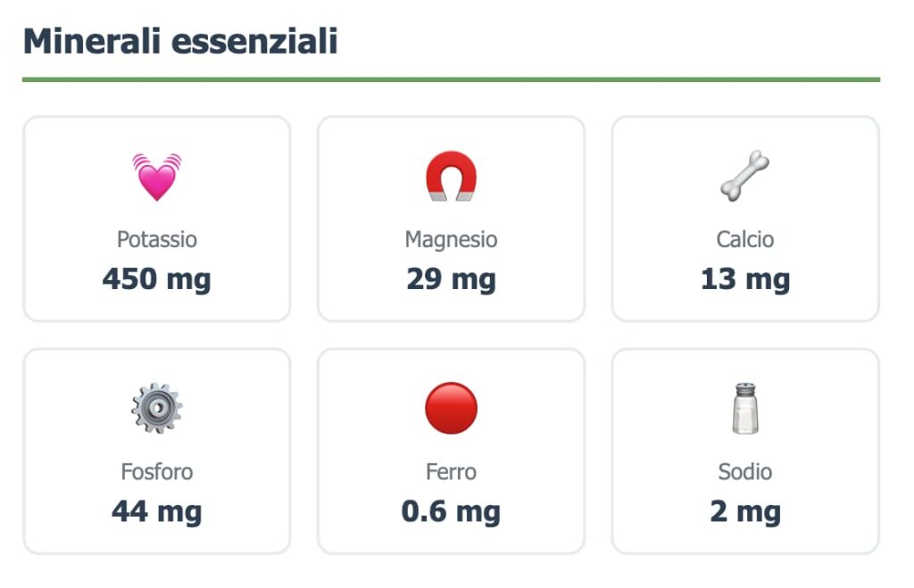Select the Magnesio label text
Image resolution: width=914 pixels, height=588 pixels.
coord(451,239)
